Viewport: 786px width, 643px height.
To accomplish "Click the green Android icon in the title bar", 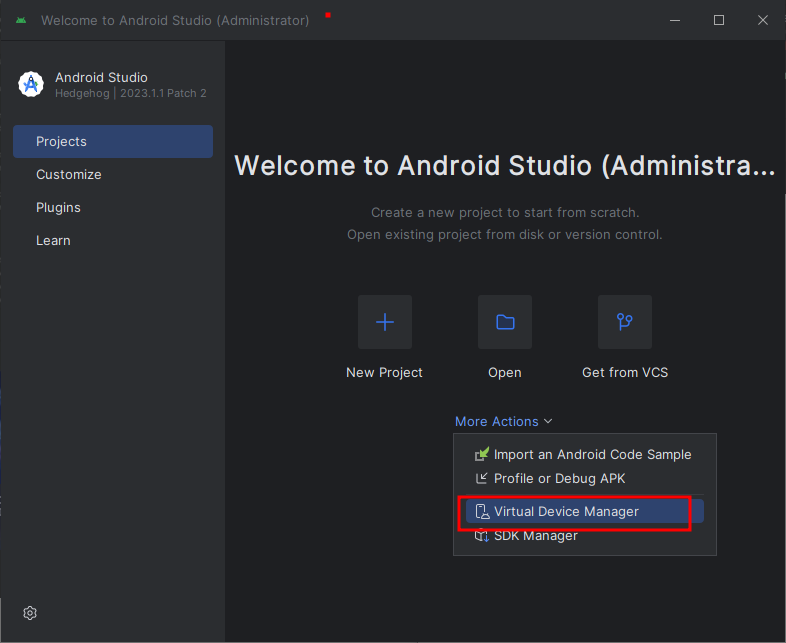I will 21,21.
